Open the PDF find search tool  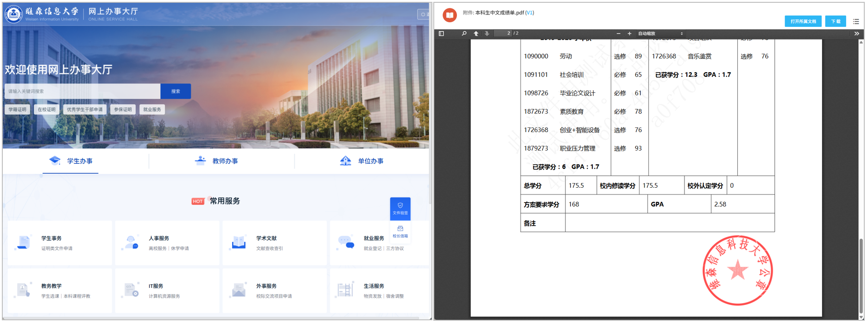pyautogui.click(x=464, y=33)
